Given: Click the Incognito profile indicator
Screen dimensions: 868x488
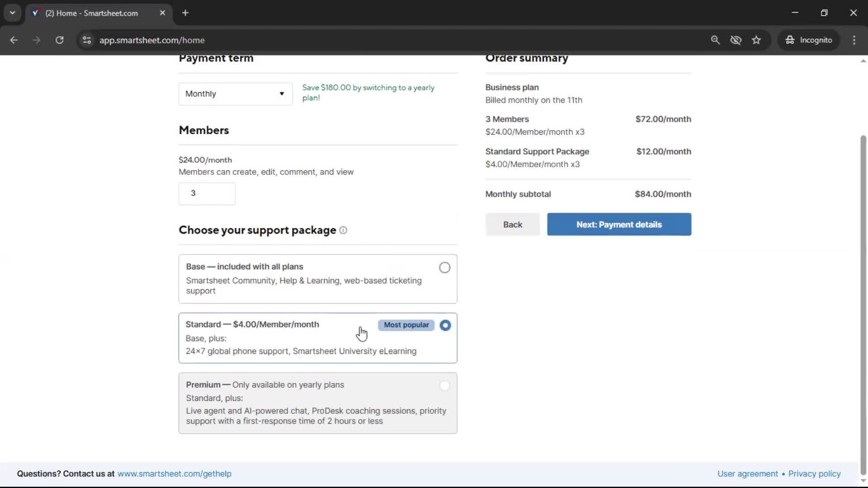Looking at the screenshot, I should [x=809, y=40].
